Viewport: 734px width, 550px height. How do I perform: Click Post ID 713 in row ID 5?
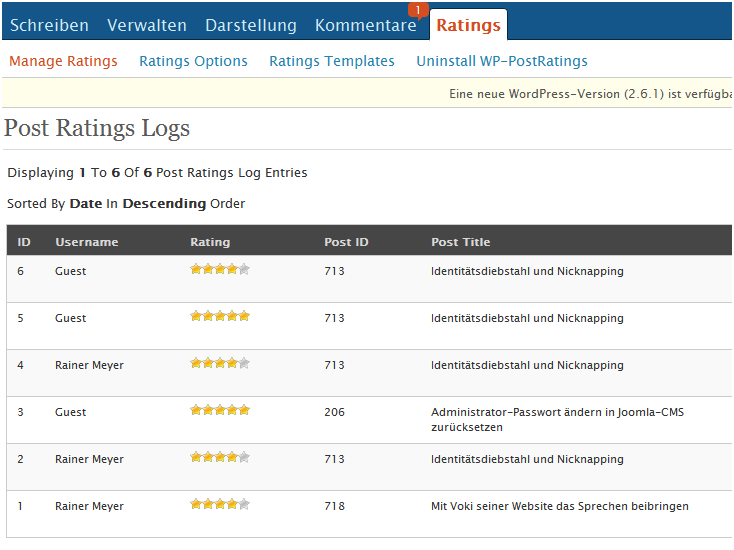coord(334,318)
